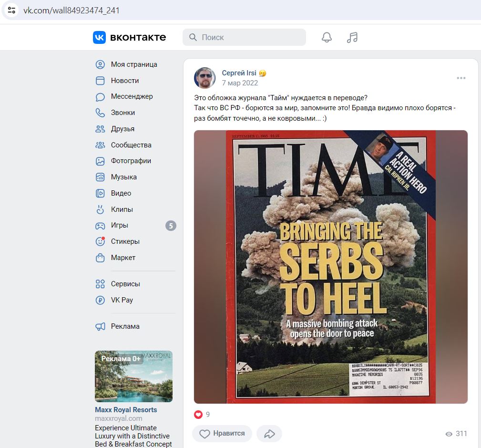Click the Игры gamepad icon
The height and width of the screenshot is (448, 481).
100,226
